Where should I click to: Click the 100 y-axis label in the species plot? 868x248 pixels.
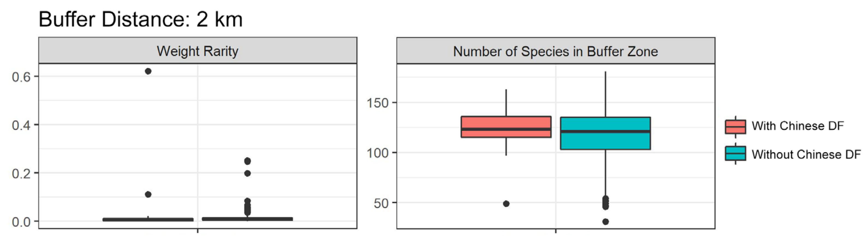(377, 153)
